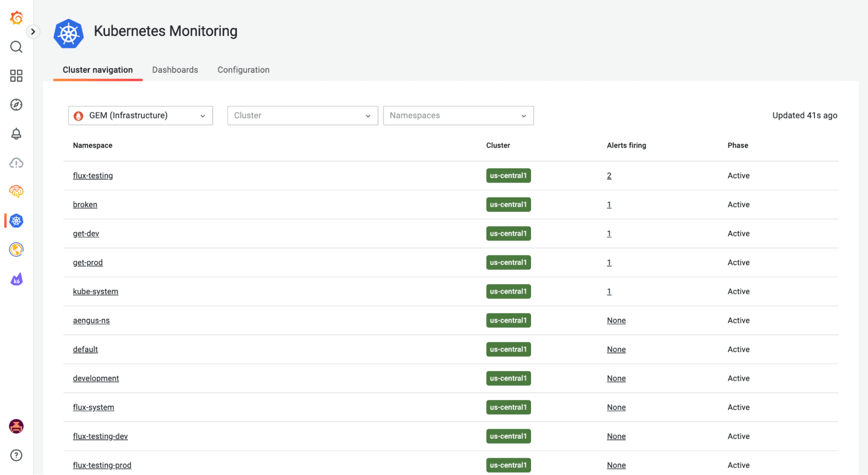Screen dimensions: 868x475
Task: Switch to the Configuration tab
Action: pos(243,70)
